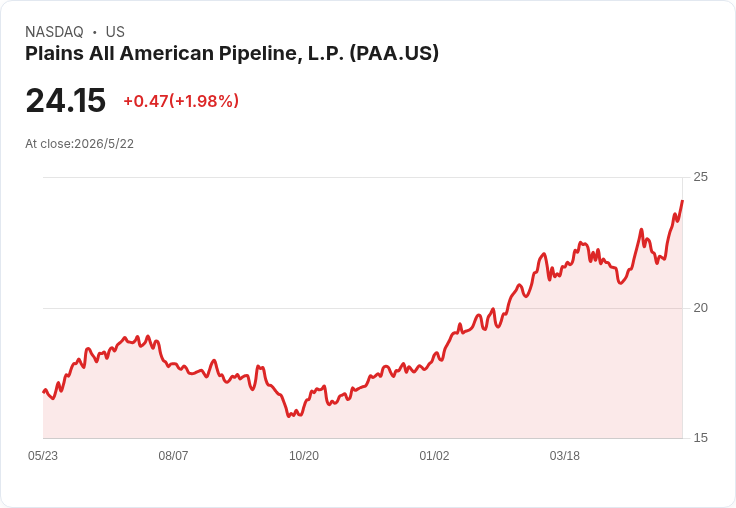The height and width of the screenshot is (508, 736).
Task: Click the 20 price horizontal gridline
Action: click(x=362, y=308)
